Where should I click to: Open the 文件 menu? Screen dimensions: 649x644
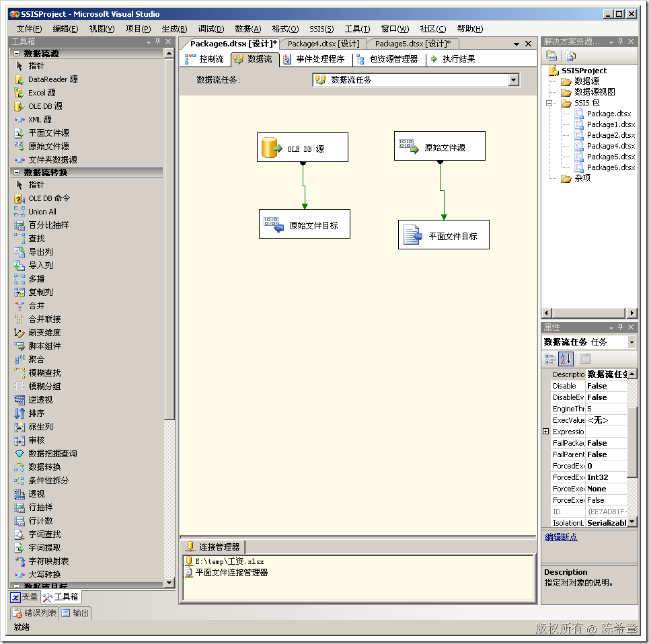[29, 29]
